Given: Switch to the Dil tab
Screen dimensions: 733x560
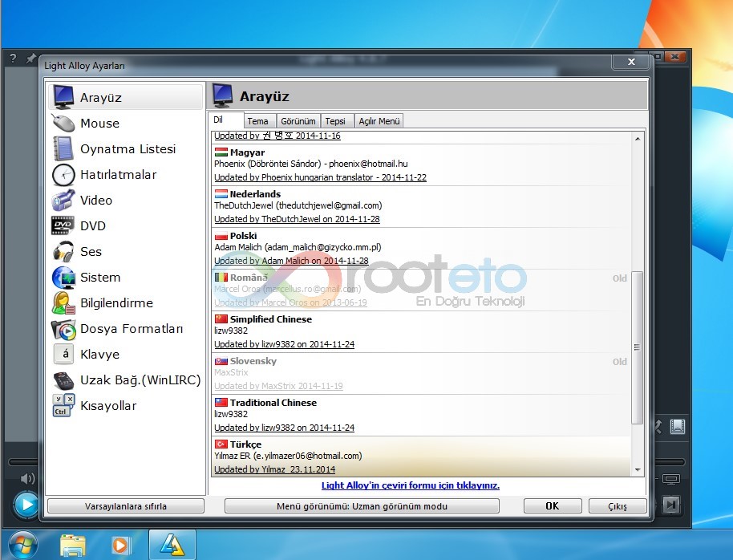Looking at the screenshot, I should (226, 120).
